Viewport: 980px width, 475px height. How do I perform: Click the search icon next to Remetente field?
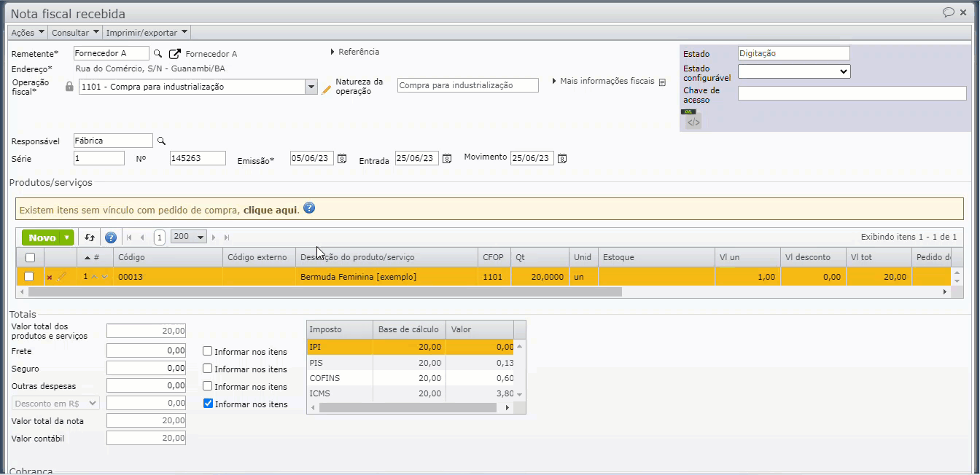point(157,53)
